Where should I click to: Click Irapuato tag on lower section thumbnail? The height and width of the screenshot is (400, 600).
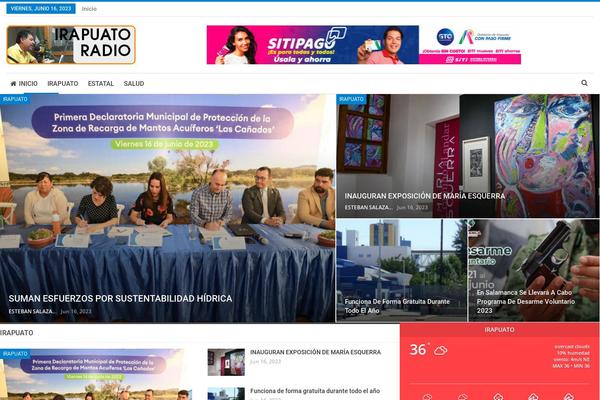(15, 354)
